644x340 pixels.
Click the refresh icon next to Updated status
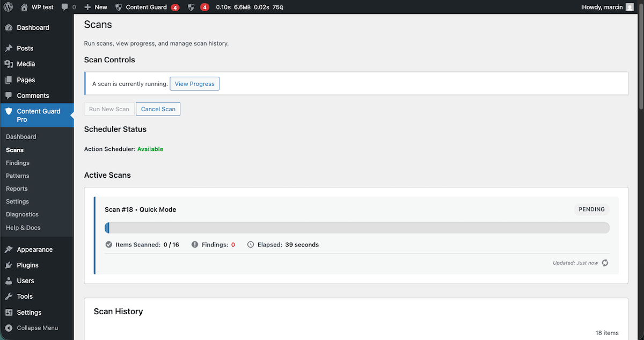coord(605,263)
